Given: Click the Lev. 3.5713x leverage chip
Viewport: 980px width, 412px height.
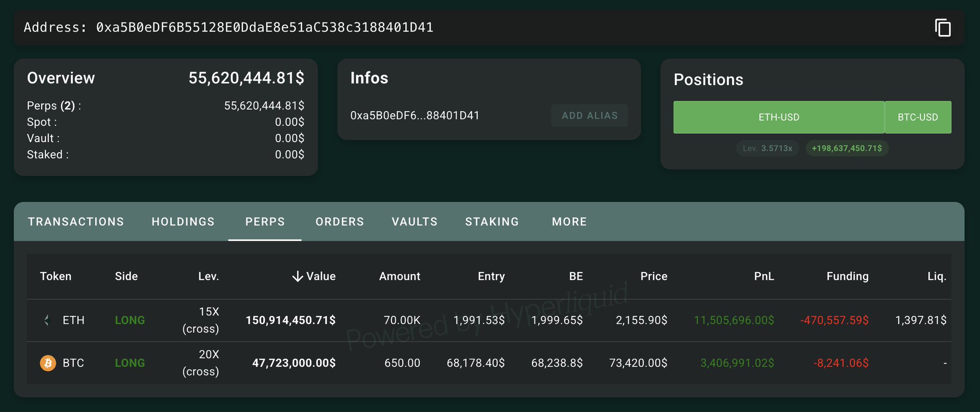Looking at the screenshot, I should (768, 148).
